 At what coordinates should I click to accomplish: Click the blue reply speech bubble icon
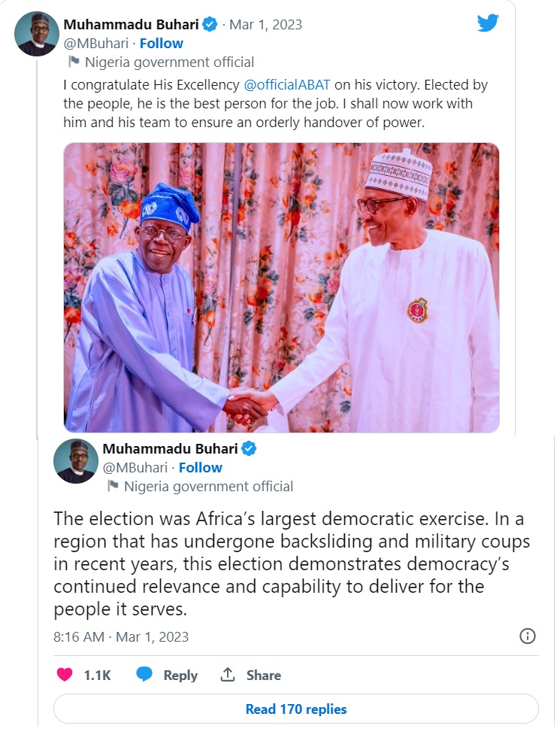[x=144, y=675]
